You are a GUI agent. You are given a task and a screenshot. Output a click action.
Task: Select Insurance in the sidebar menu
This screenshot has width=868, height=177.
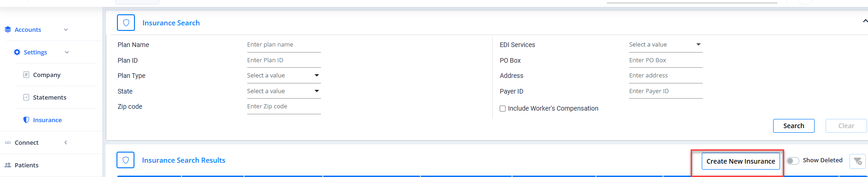click(47, 120)
